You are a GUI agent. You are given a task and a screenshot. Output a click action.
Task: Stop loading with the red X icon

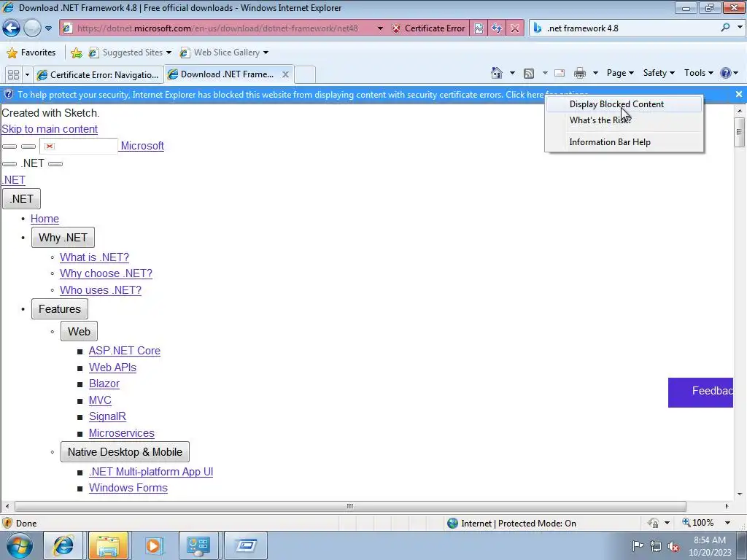click(x=515, y=28)
